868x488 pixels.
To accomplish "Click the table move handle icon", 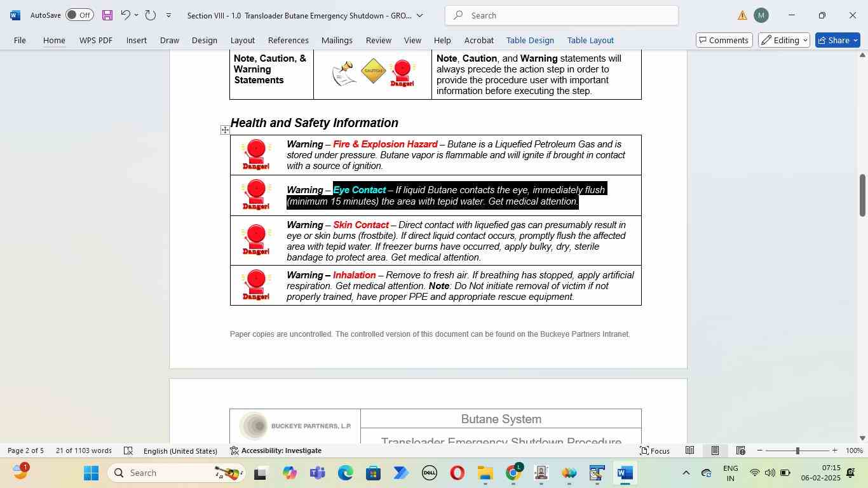I will [225, 130].
